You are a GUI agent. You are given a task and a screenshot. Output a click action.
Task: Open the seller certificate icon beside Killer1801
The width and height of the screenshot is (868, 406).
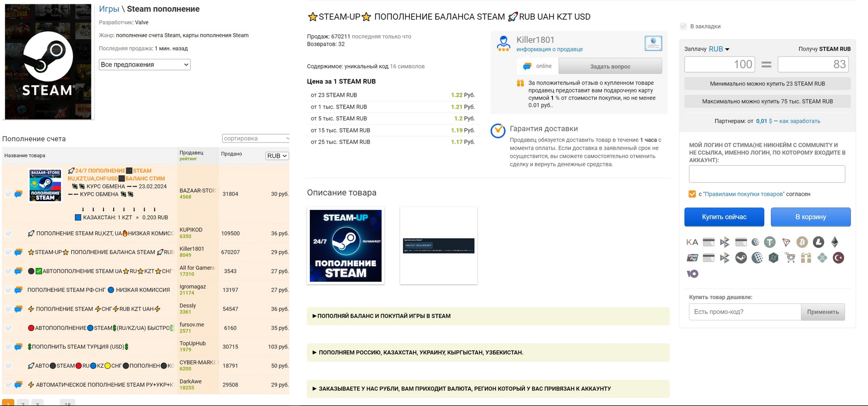(x=653, y=43)
